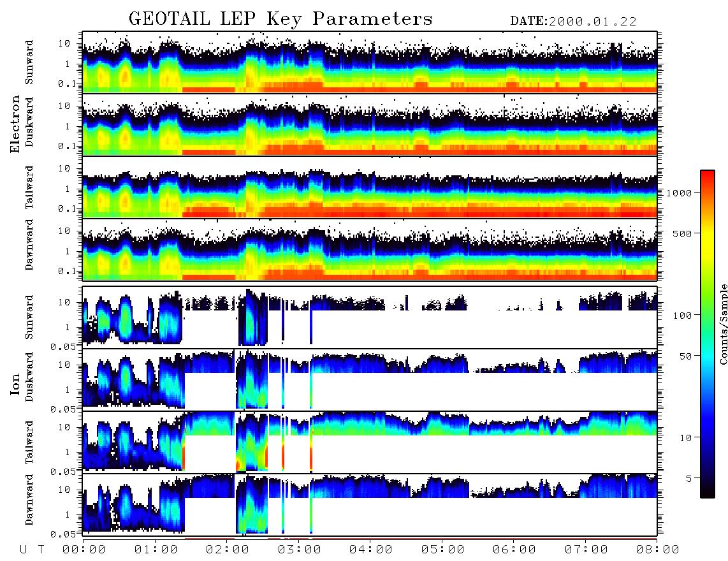Click the red top of the colorbar
Screen dimensions: 728x561
coord(707,177)
